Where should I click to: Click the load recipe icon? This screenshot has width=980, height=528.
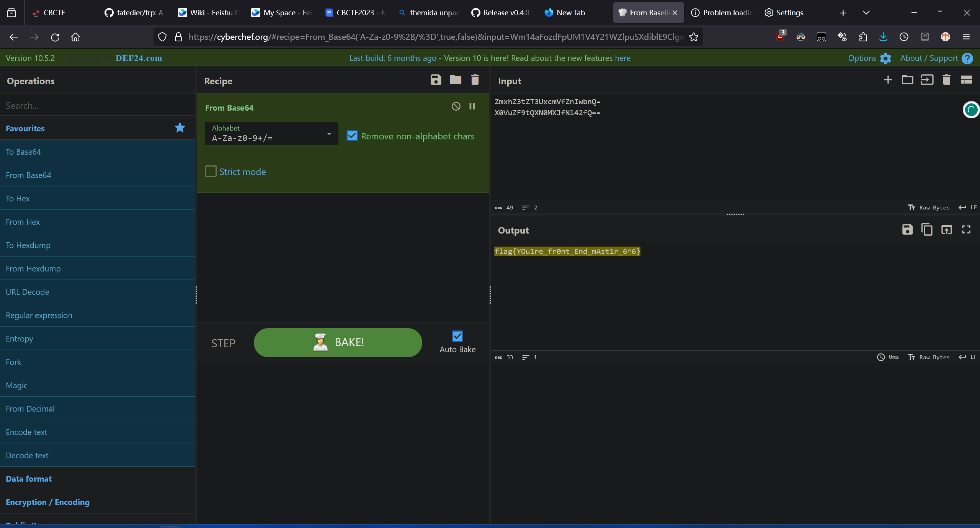point(456,81)
